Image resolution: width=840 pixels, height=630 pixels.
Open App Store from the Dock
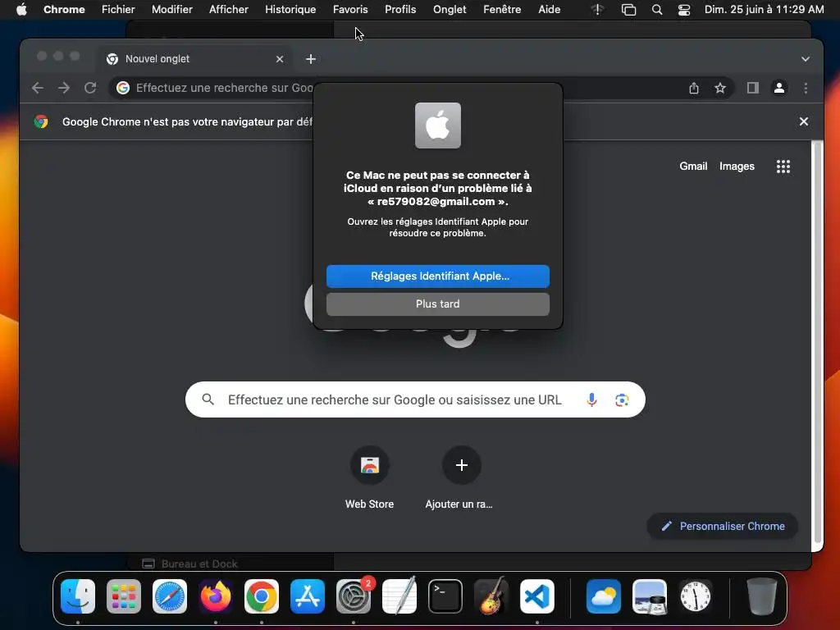click(x=308, y=596)
